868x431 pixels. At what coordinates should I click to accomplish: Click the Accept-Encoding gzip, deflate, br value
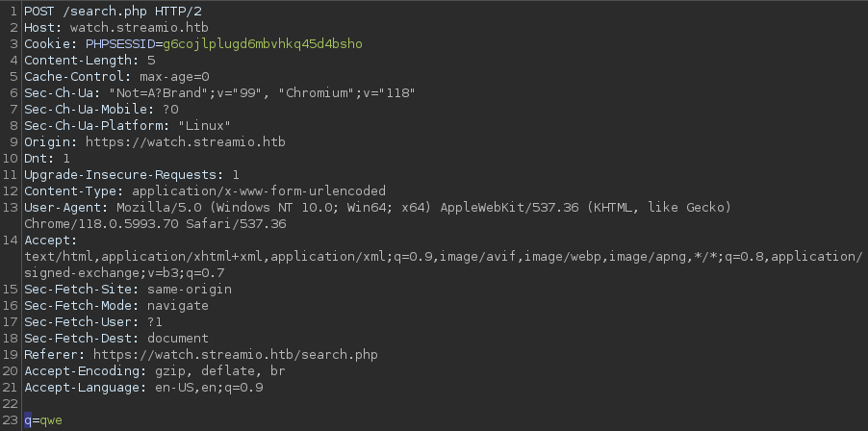click(x=219, y=370)
